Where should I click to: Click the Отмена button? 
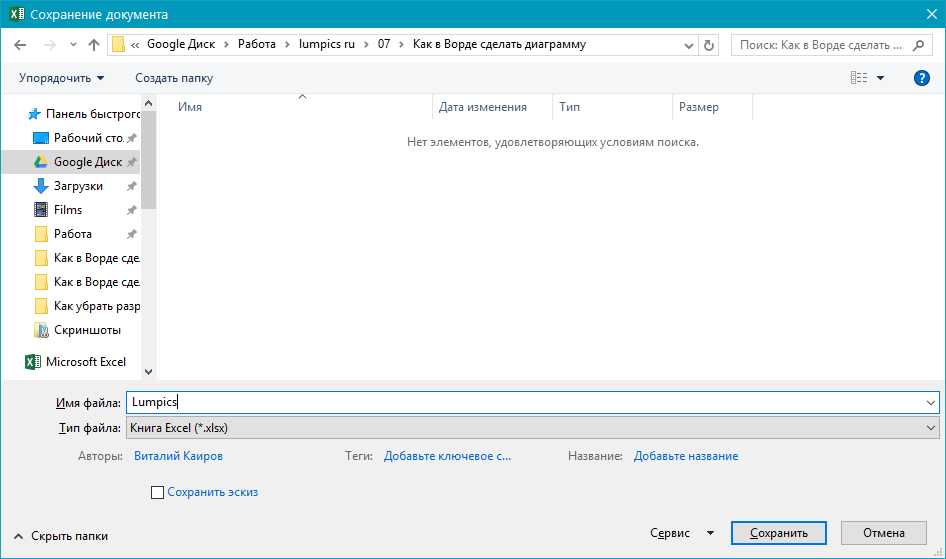point(883,533)
